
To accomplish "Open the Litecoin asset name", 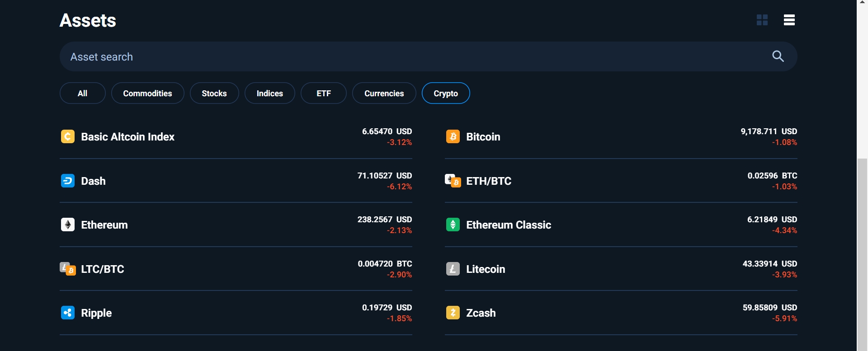I will tap(486, 269).
